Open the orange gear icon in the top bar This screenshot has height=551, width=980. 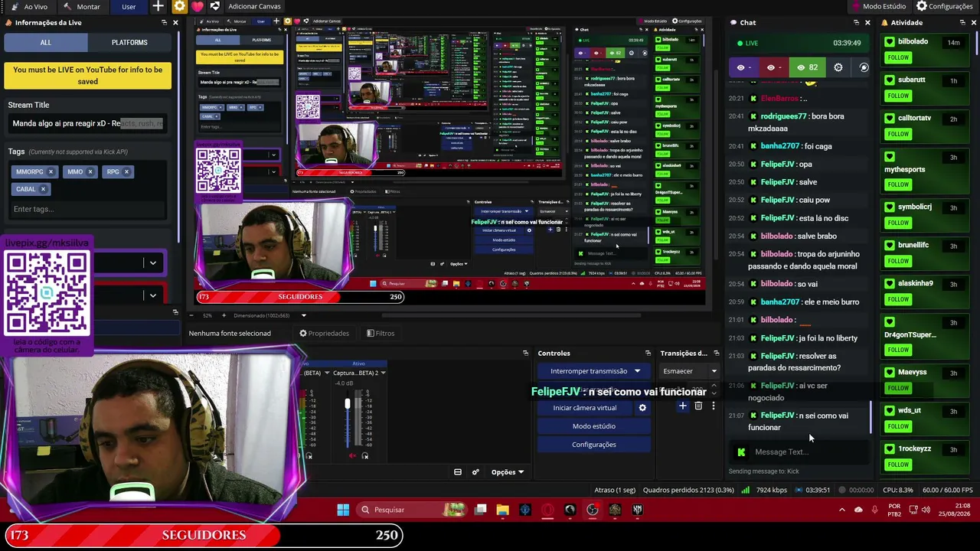coord(179,6)
